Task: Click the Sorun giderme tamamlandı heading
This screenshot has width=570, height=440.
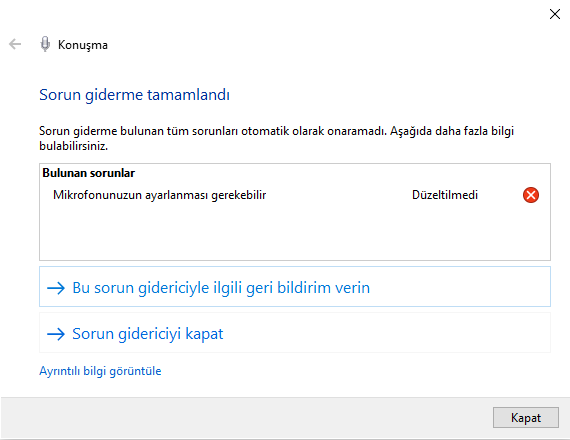Action: 135,95
